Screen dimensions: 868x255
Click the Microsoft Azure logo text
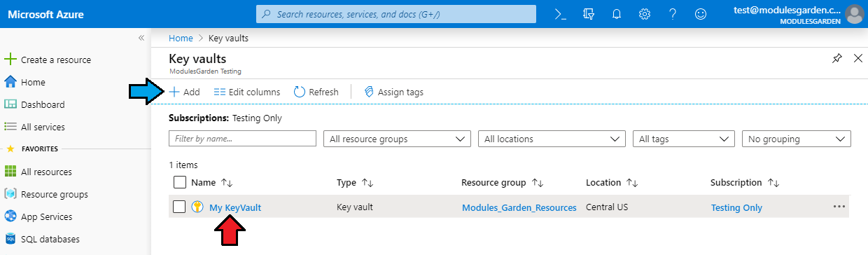pyautogui.click(x=45, y=14)
